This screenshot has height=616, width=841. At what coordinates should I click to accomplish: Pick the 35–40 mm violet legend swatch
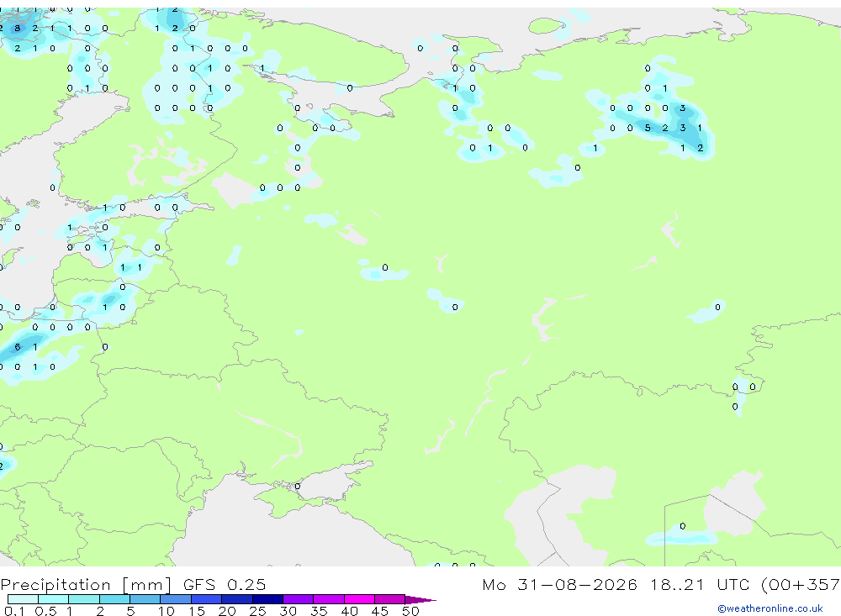328,599
